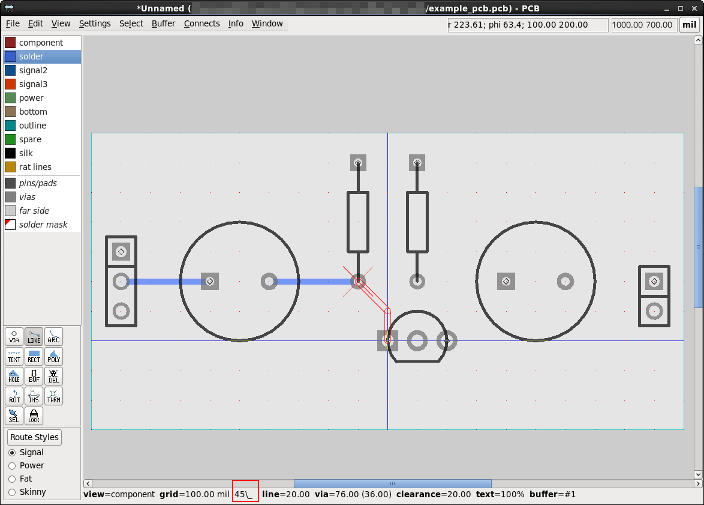Click the rat lines color swatch
704x505 pixels.
coord(10,167)
